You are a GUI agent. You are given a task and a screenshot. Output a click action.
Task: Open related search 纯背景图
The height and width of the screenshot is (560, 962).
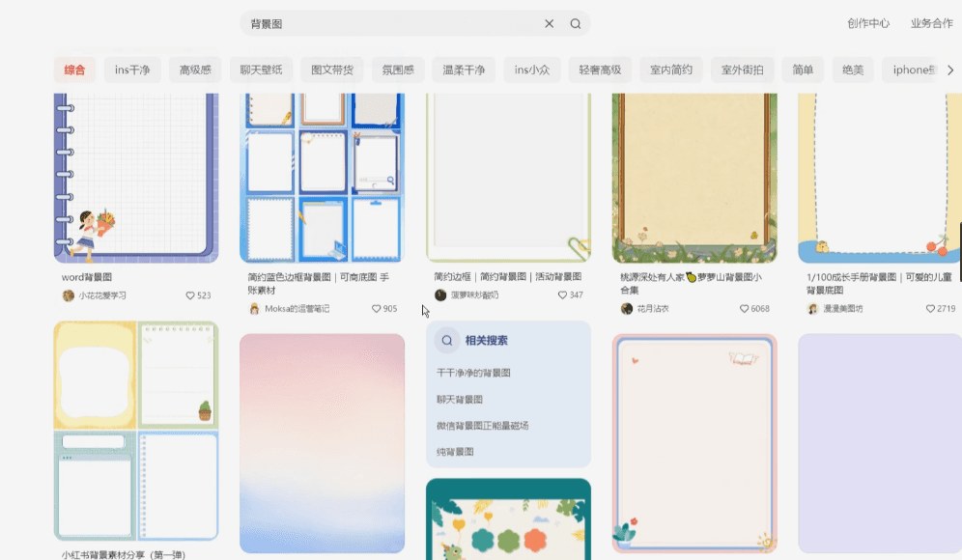click(455, 452)
